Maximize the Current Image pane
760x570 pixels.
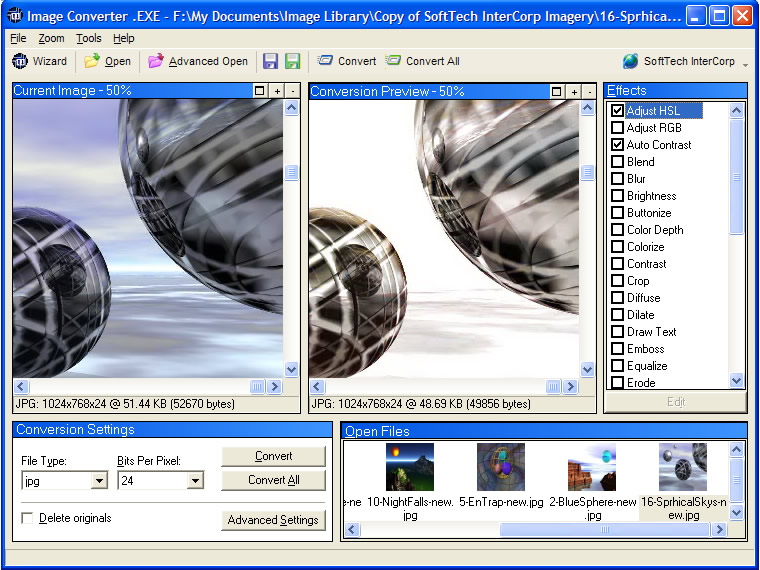point(260,91)
